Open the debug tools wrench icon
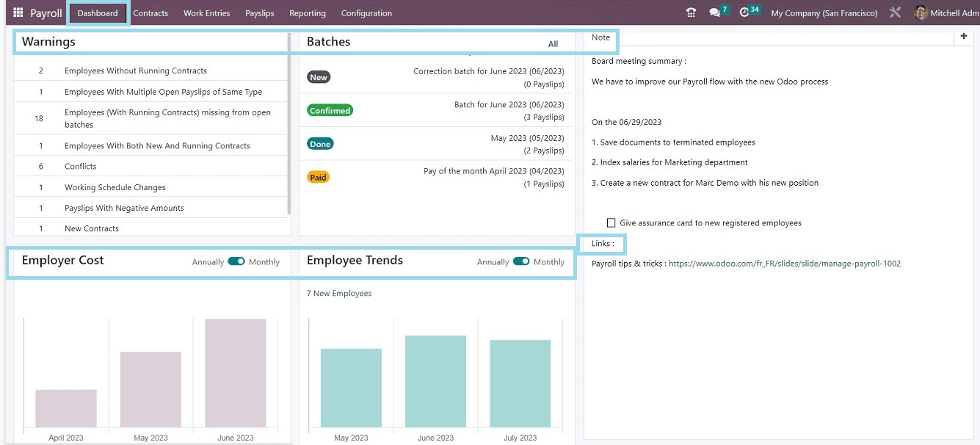Image resolution: width=980 pixels, height=445 pixels. tap(895, 13)
